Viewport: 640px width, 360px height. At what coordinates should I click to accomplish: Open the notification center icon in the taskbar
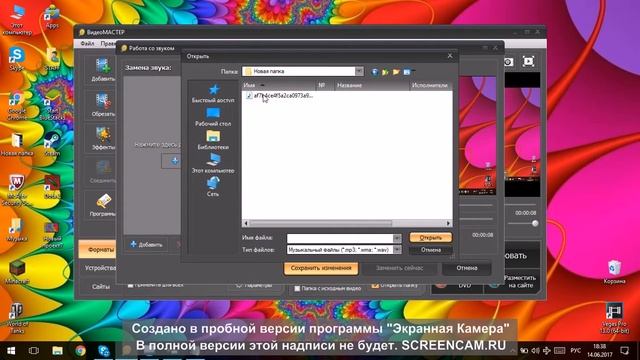click(x=624, y=351)
